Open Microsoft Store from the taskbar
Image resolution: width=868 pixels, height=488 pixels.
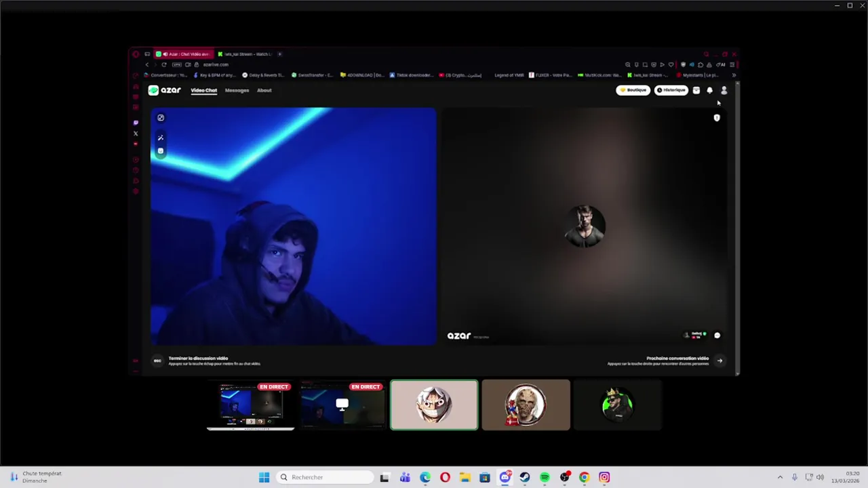click(x=485, y=477)
